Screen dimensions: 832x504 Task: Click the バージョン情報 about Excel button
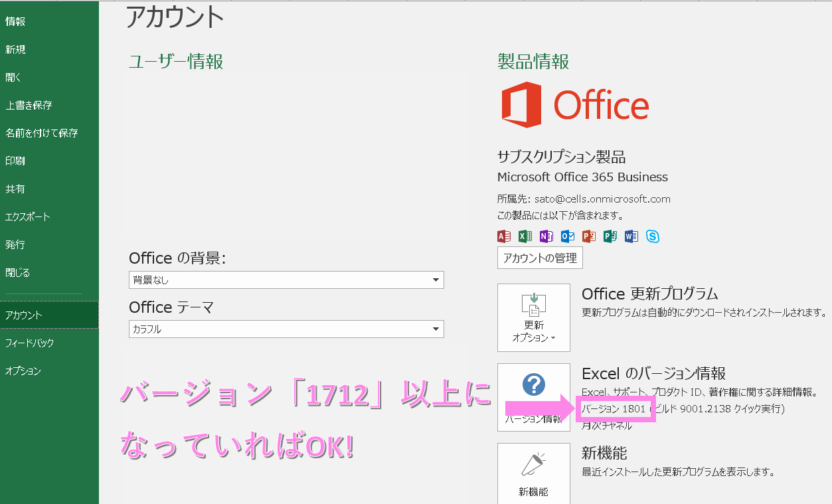(x=533, y=397)
